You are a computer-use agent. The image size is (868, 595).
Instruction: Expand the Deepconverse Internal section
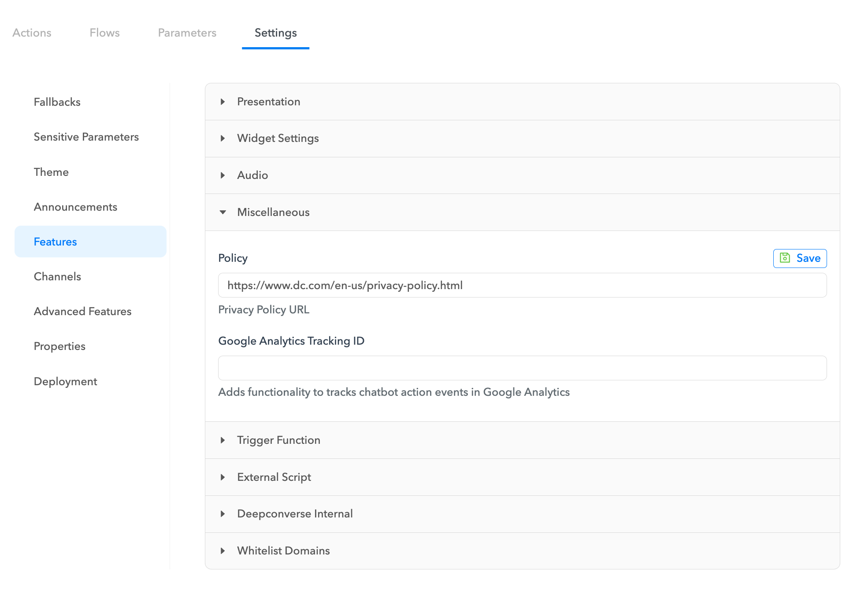294,514
